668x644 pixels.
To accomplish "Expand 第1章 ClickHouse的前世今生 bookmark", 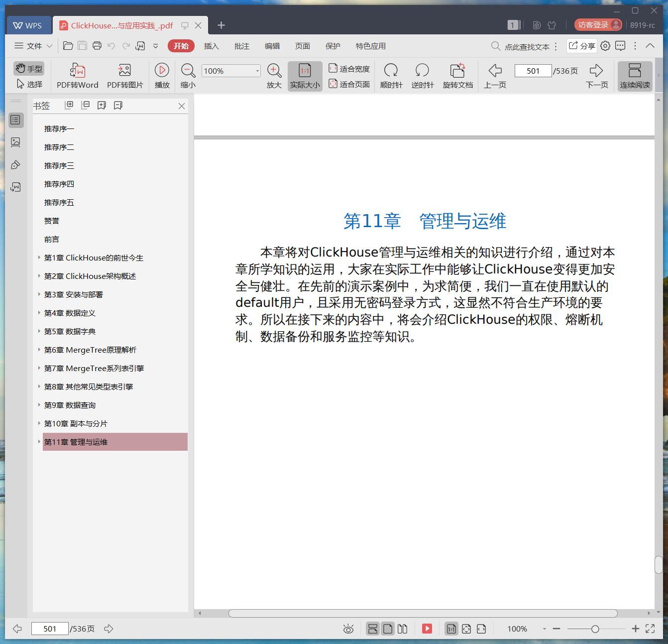I will click(39, 258).
